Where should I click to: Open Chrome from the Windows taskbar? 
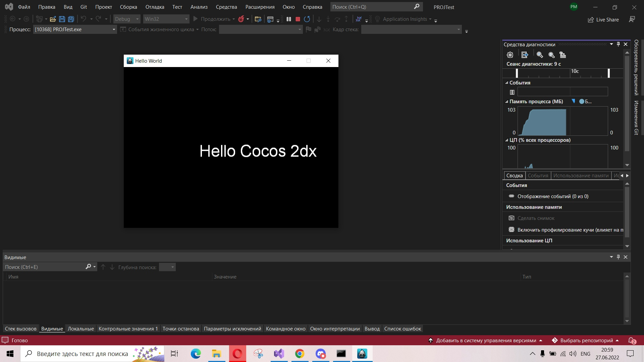pos(300,354)
